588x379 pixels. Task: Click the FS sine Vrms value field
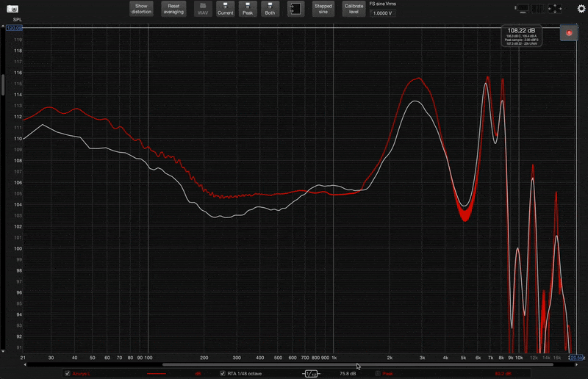380,13
